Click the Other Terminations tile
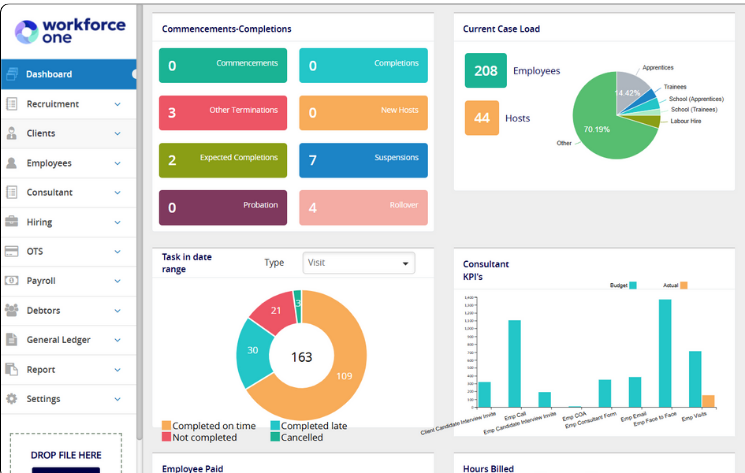The height and width of the screenshot is (473, 745). pos(223,113)
